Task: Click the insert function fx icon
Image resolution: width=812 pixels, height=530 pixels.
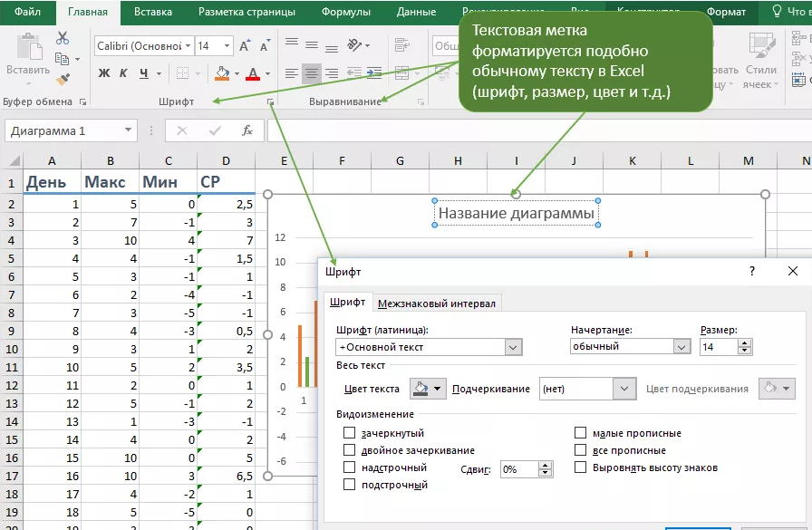Action: coord(247,130)
